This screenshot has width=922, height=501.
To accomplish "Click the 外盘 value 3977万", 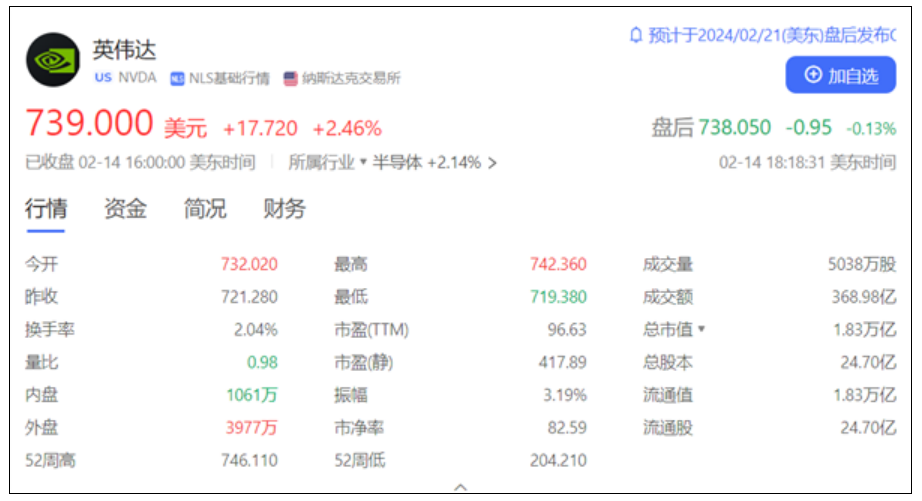I will [x=252, y=427].
